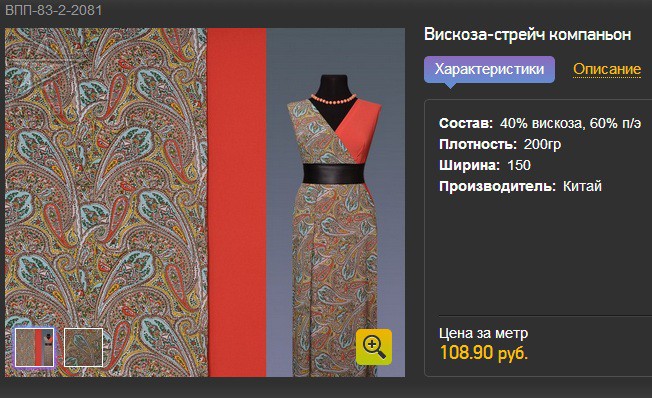652x398 pixels.
Task: Select the first thumbnail with red stripe
Action: [x=35, y=347]
